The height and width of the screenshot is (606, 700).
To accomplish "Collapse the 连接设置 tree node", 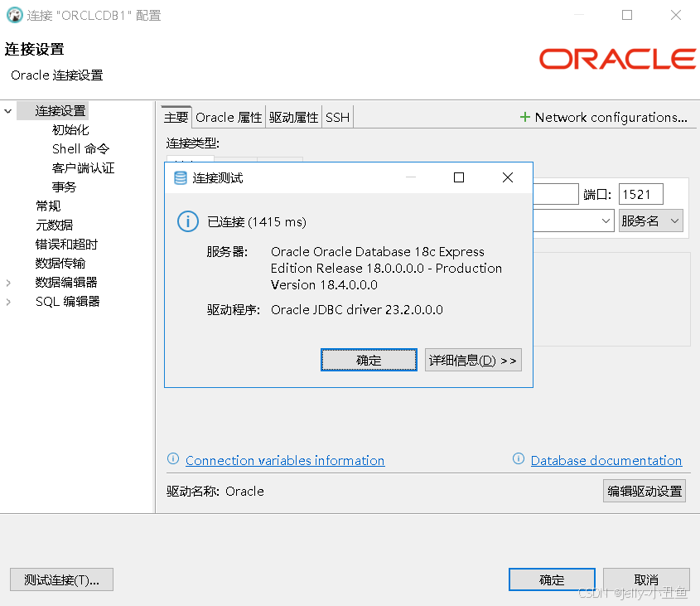I will pyautogui.click(x=8, y=111).
